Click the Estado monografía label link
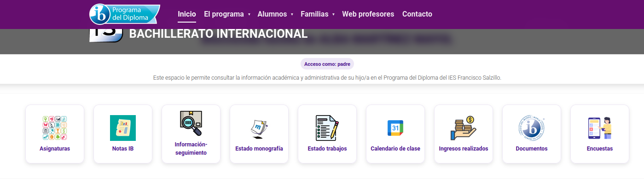Screen dimensions: 644x186 (259, 149)
